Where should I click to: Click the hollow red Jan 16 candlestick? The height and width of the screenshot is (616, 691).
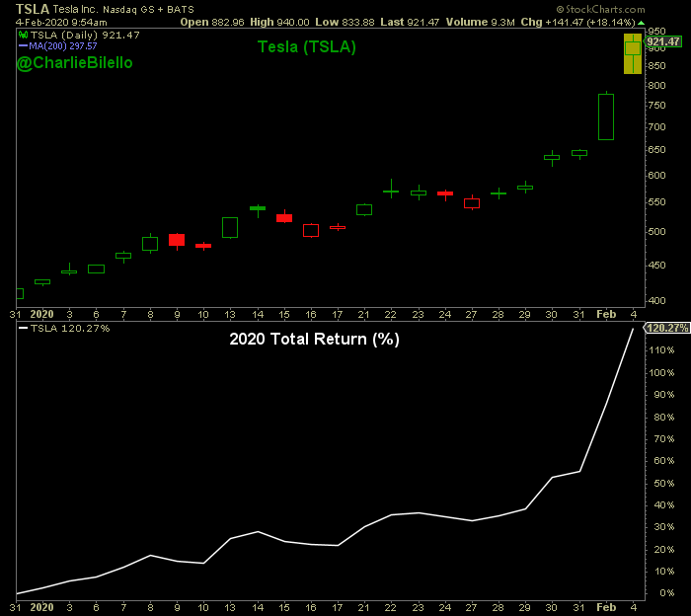(x=311, y=230)
